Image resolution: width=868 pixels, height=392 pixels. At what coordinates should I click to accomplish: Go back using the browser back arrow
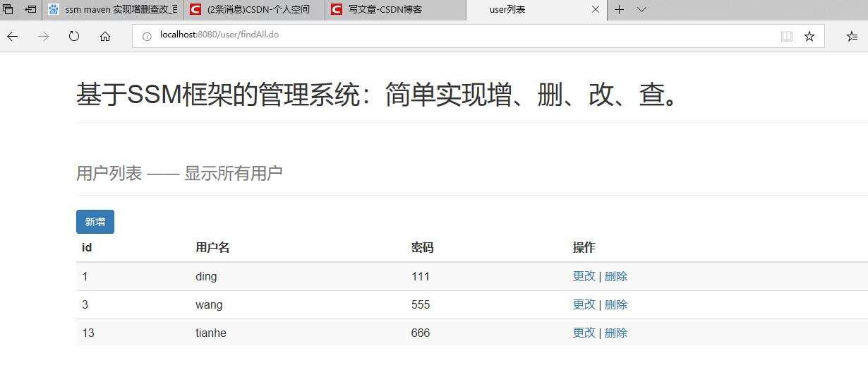click(x=12, y=36)
